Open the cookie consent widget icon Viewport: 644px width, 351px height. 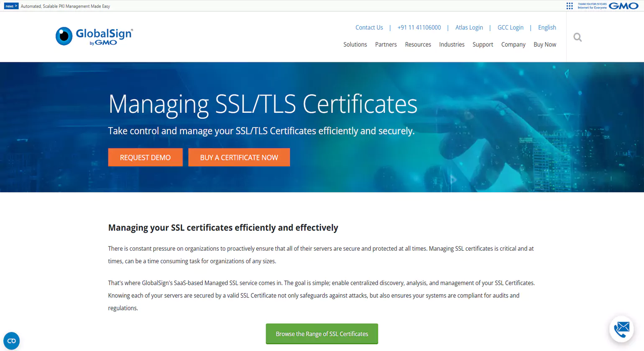click(11, 341)
